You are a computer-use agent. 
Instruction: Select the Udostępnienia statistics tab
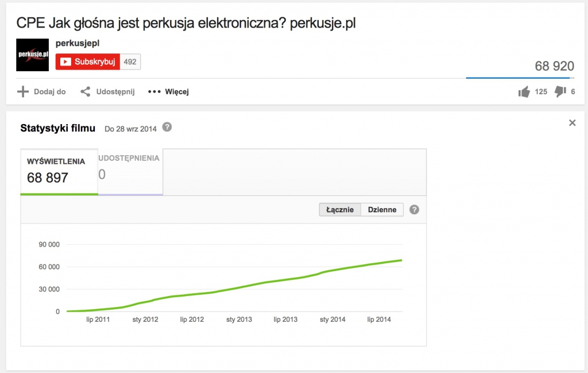click(x=130, y=171)
